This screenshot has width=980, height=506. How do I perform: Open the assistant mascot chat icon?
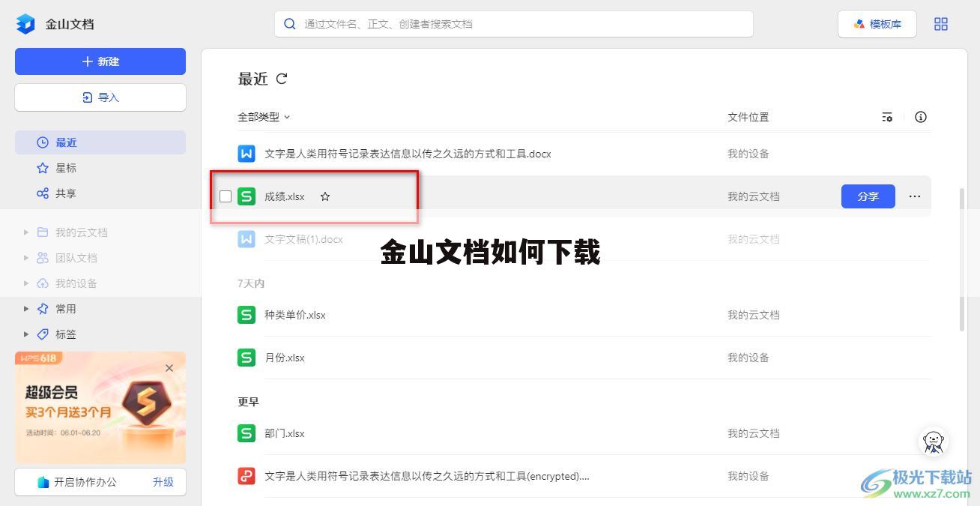click(934, 442)
